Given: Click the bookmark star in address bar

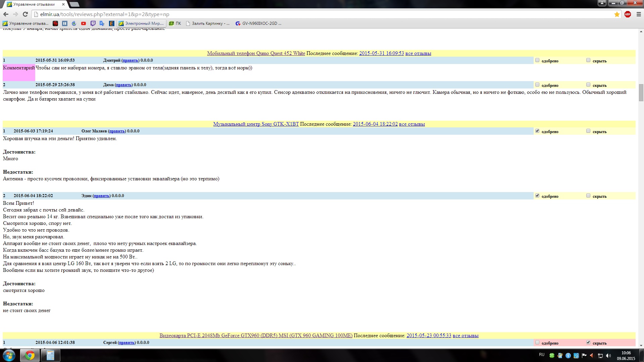Looking at the screenshot, I should pos(616,14).
